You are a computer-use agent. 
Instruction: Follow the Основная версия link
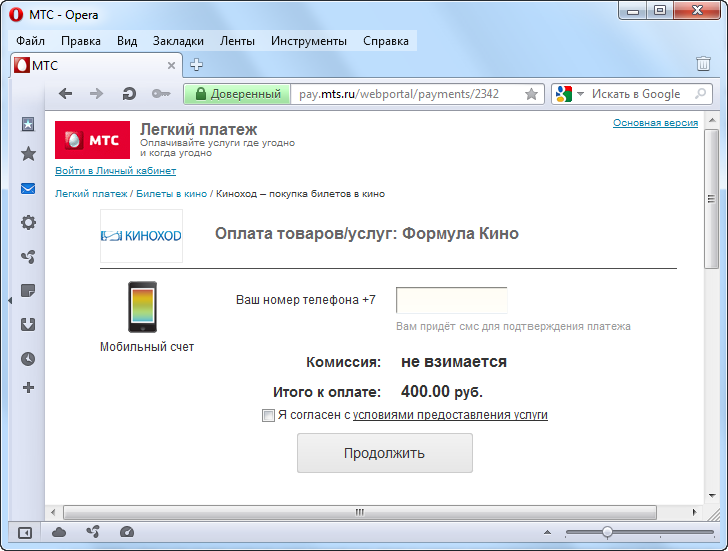click(x=655, y=123)
